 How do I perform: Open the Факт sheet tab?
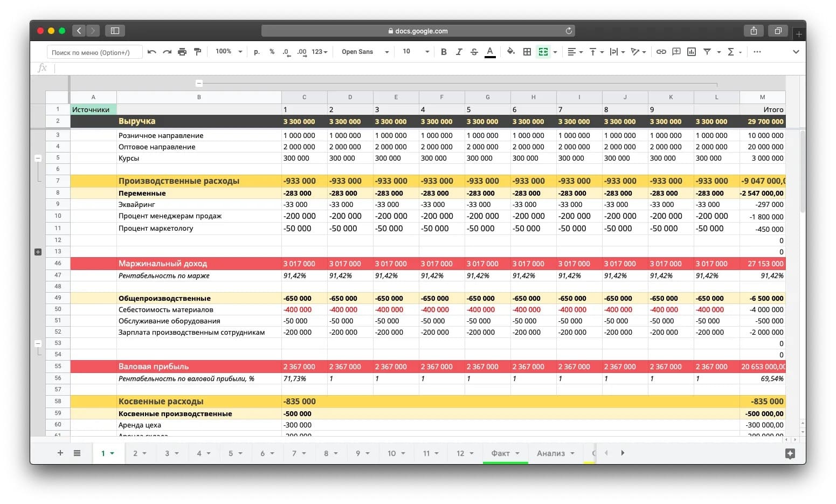(506, 453)
